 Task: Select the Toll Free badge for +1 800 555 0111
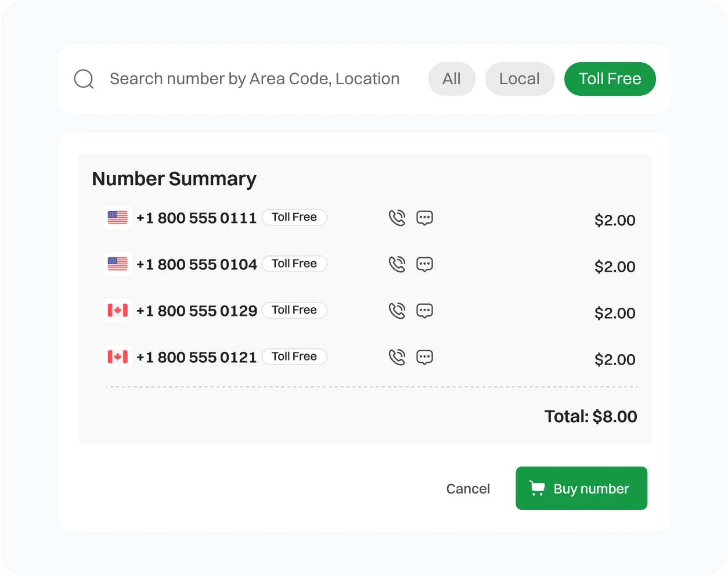click(x=294, y=217)
